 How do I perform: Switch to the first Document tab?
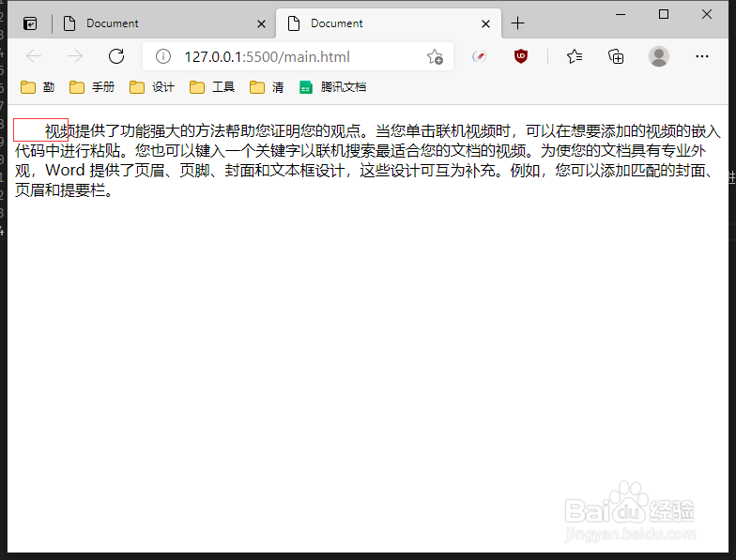(164, 23)
